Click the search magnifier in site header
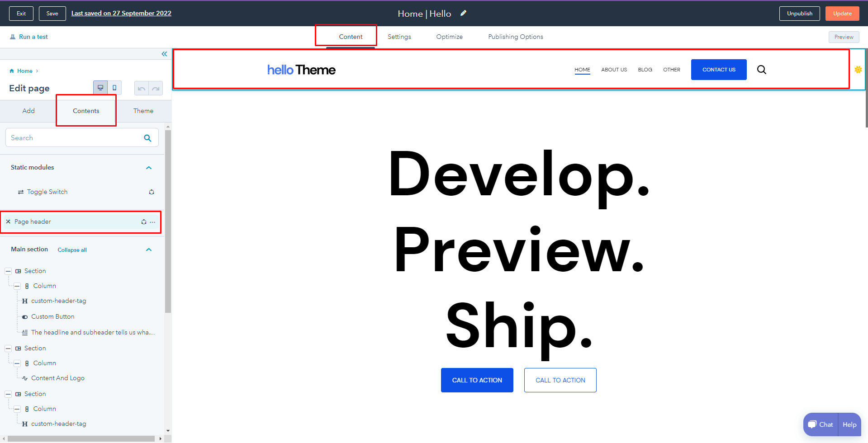The height and width of the screenshot is (443, 868). coord(762,70)
